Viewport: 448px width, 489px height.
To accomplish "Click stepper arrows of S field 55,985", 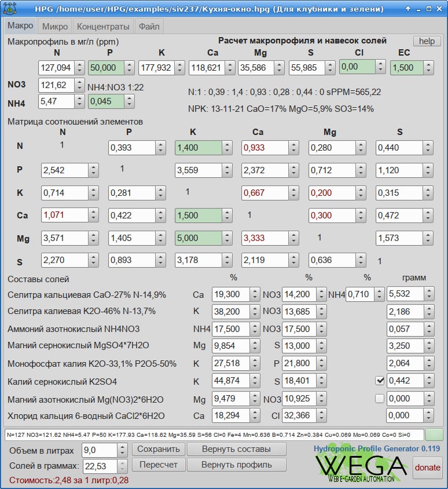I will tap(331, 68).
